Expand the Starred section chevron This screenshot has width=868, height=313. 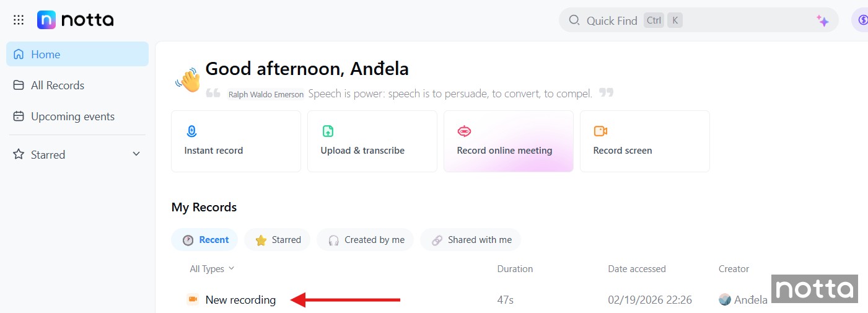pos(136,154)
